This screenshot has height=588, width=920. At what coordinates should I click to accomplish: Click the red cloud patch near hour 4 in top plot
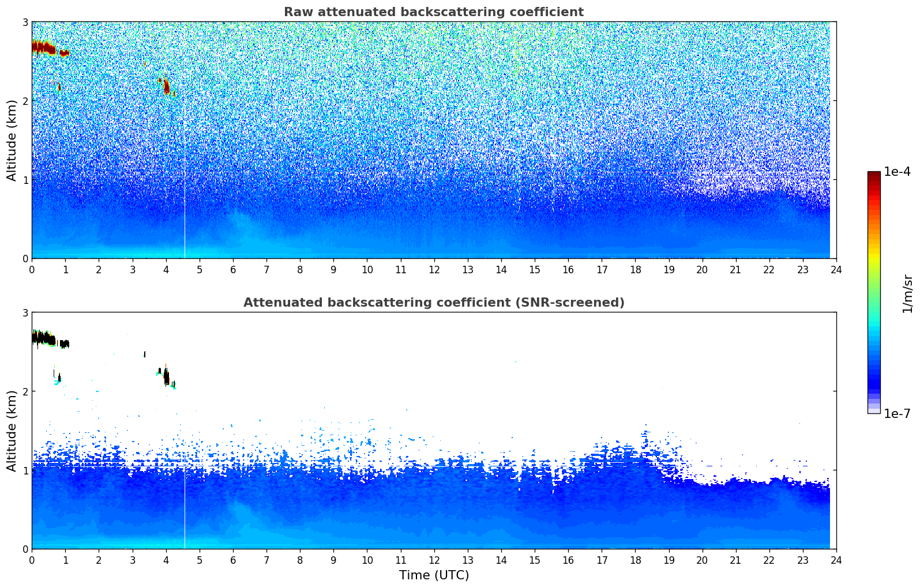(166, 86)
